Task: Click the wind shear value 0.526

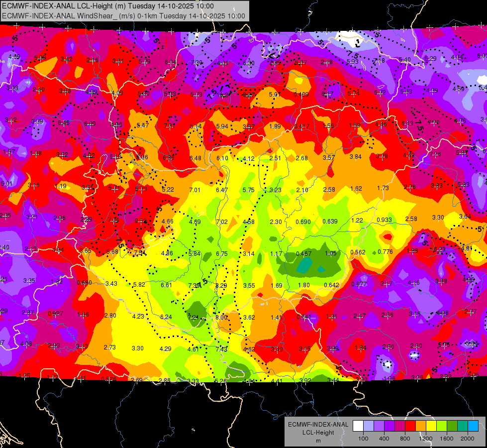Action: coord(108,379)
